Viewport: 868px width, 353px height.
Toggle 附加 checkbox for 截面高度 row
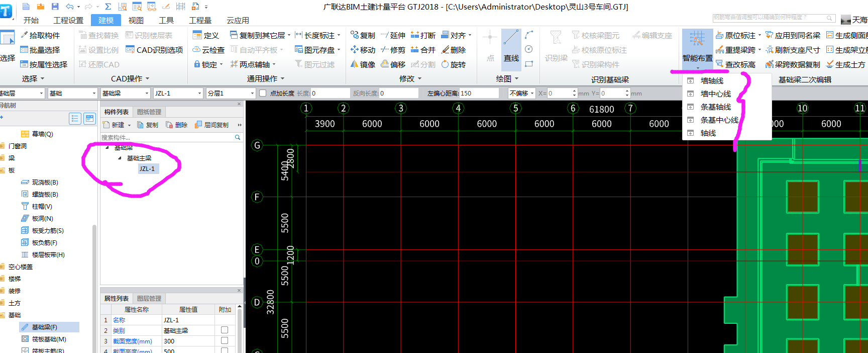click(x=225, y=350)
